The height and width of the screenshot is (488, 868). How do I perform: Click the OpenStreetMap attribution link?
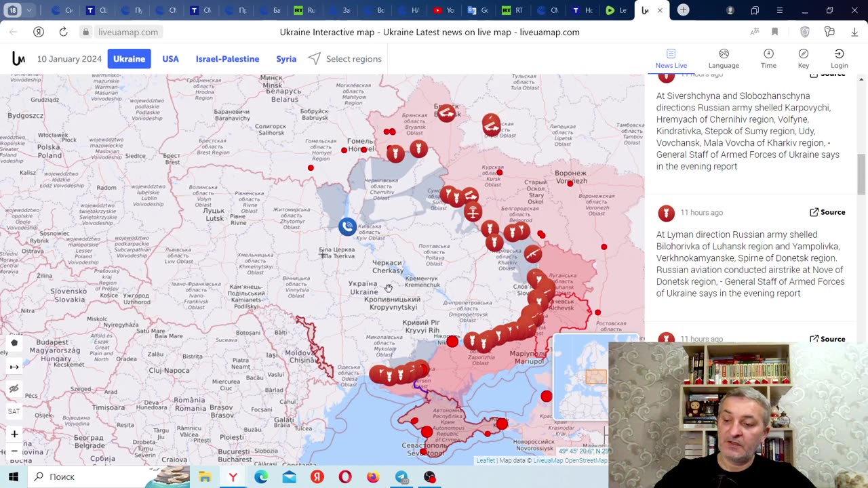[586, 461]
